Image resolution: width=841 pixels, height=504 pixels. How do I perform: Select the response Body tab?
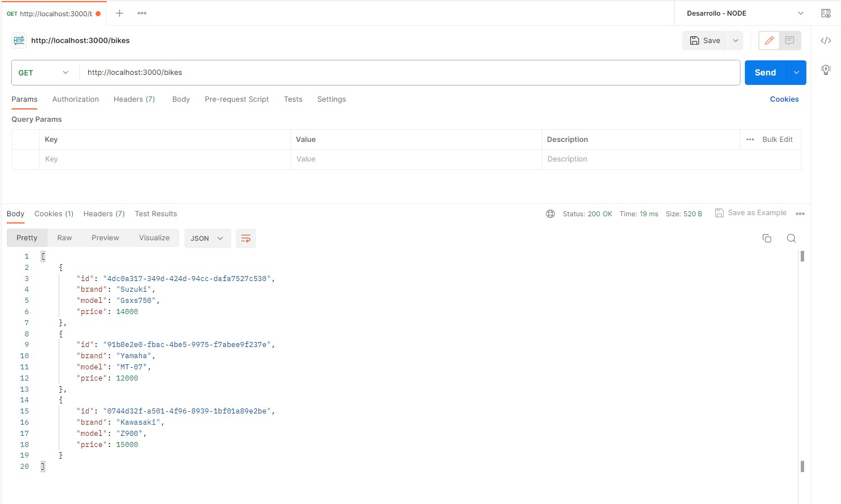(16, 213)
